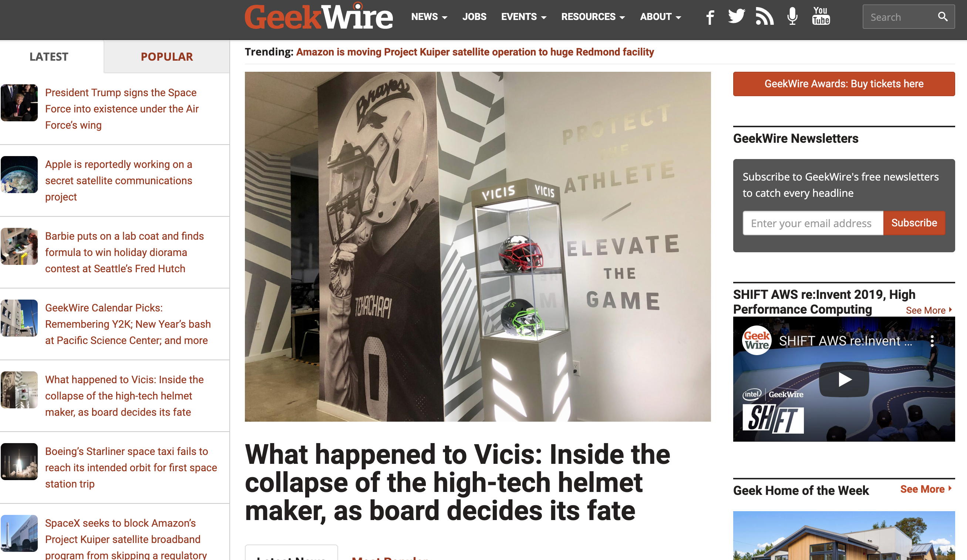Expand the ABOUT dropdown menu
Image resolution: width=967 pixels, height=560 pixels.
coord(660,17)
